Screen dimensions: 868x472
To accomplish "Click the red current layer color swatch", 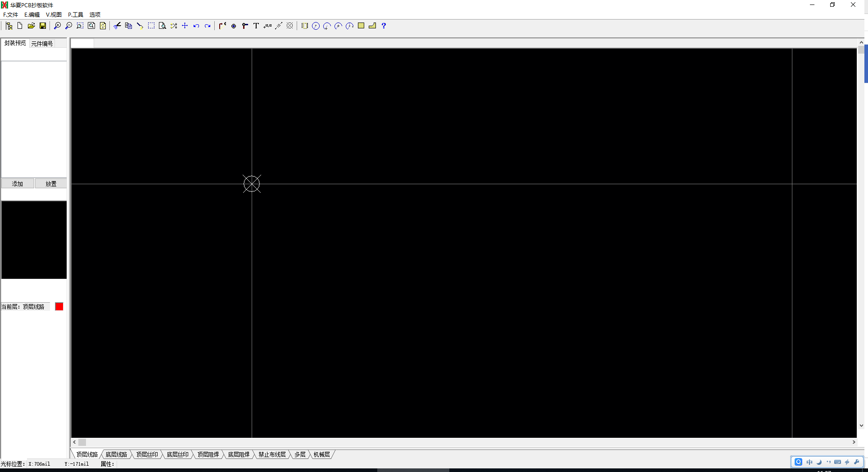I will click(x=59, y=307).
